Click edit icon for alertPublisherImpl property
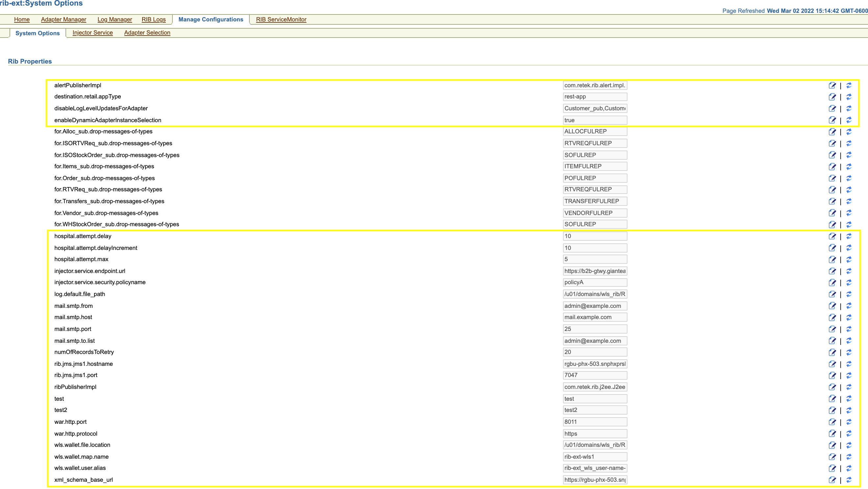868x489 pixels. pos(832,85)
